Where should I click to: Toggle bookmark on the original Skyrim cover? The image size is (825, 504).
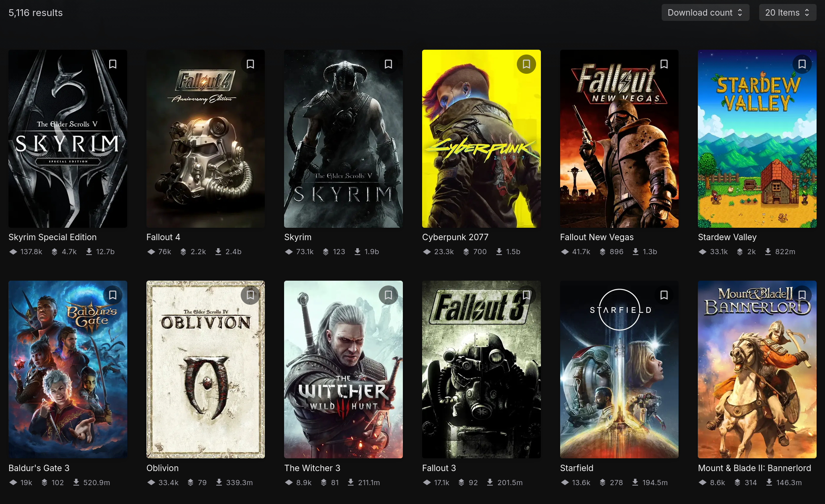click(x=388, y=64)
